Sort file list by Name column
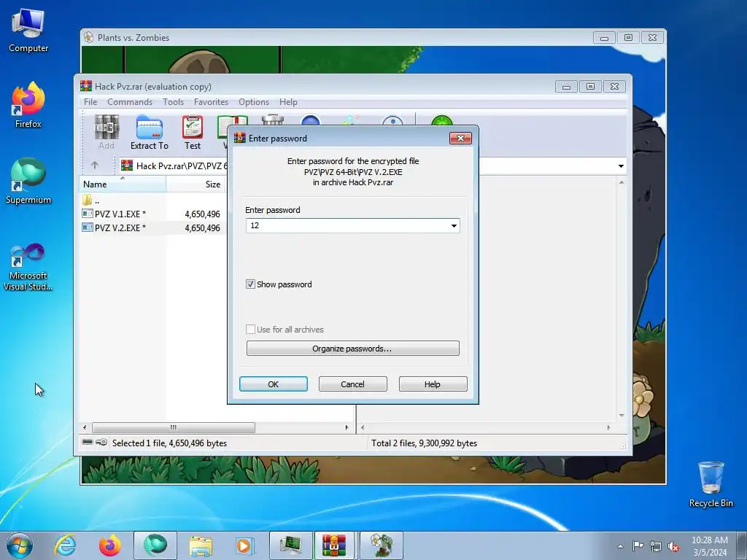The width and height of the screenshot is (747, 560). coord(123,184)
